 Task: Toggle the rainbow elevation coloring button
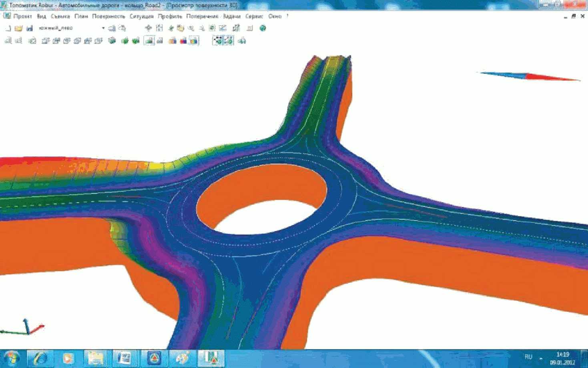pyautogui.click(x=194, y=40)
